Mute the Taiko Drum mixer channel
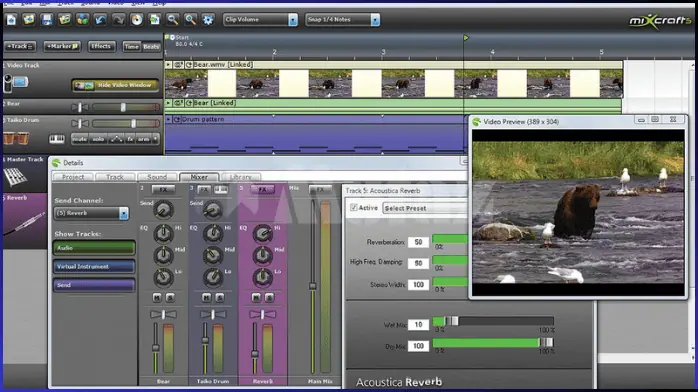 [x=207, y=297]
